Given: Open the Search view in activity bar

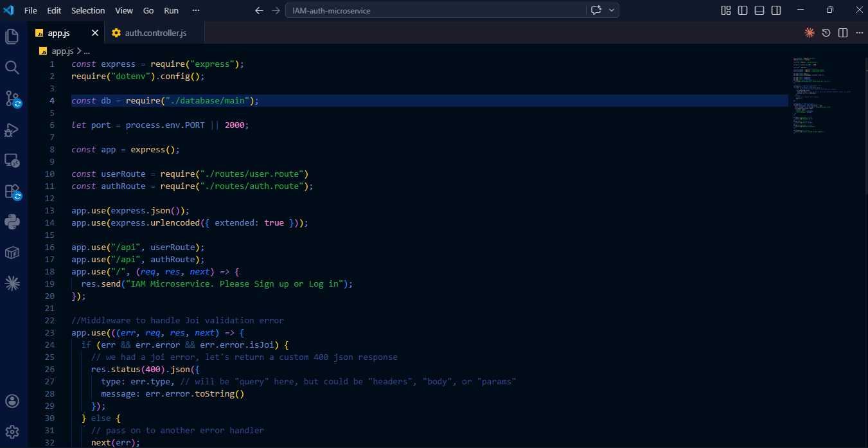Looking at the screenshot, I should tap(12, 67).
